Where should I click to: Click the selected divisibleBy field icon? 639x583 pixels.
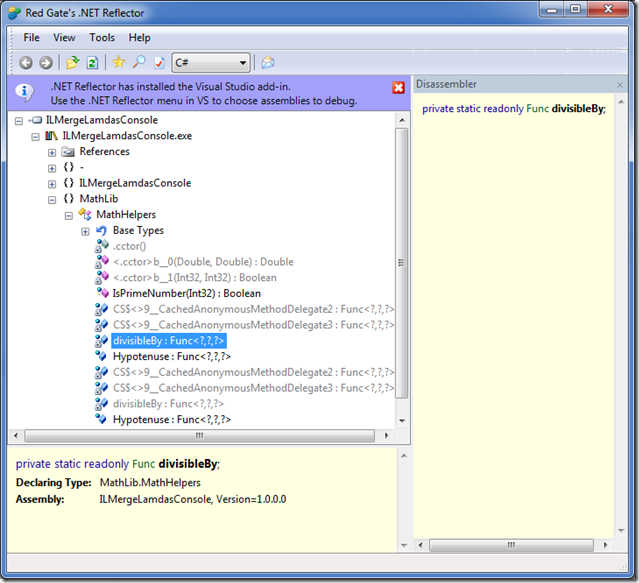[x=101, y=341]
